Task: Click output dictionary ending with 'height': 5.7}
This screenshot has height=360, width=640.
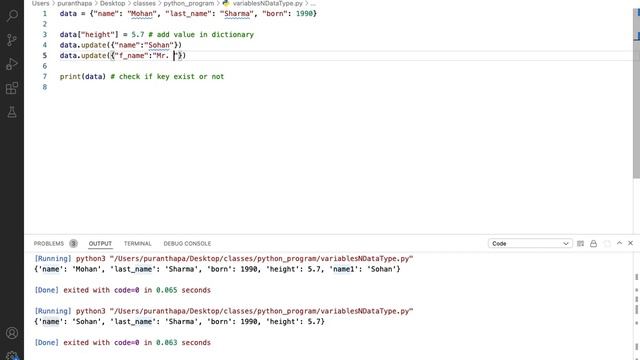Action: [179, 322]
